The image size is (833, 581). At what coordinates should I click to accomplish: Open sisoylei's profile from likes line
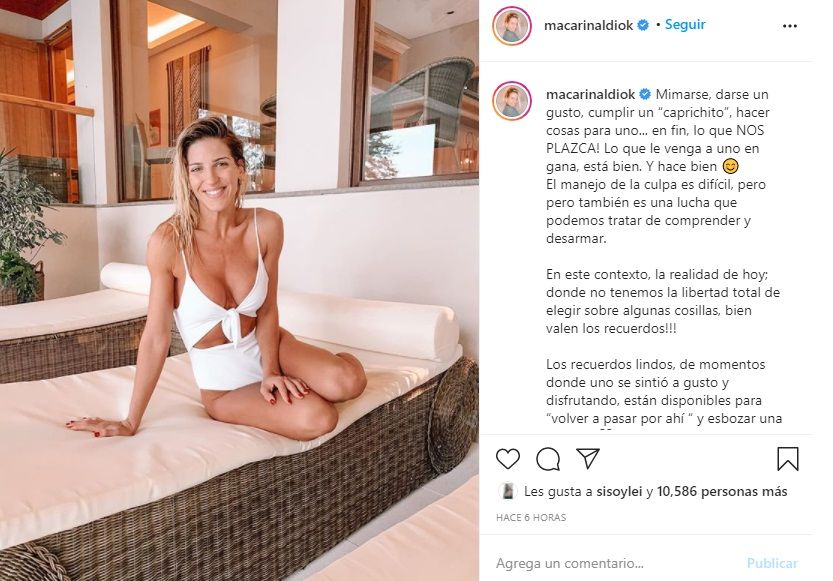619,492
